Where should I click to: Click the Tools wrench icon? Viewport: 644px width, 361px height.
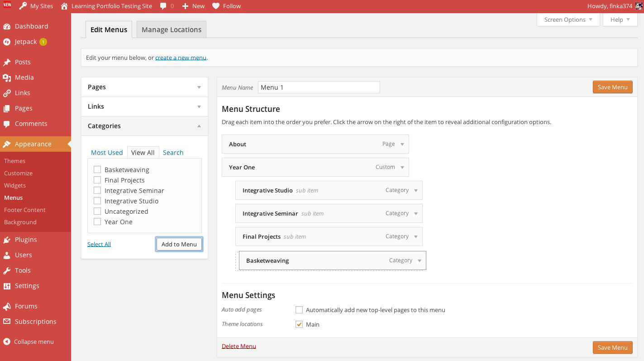(7, 270)
